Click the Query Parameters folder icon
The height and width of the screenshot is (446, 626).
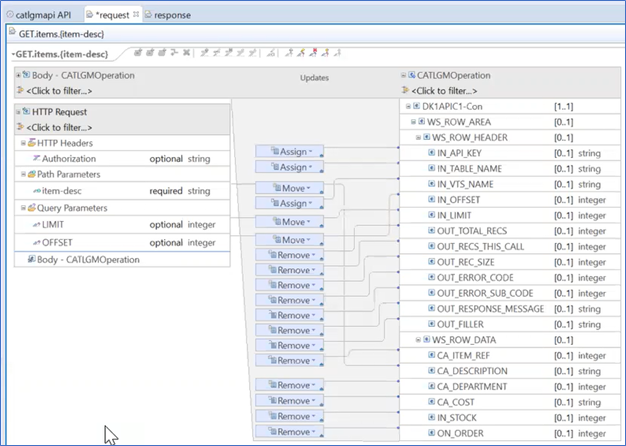[32, 208]
